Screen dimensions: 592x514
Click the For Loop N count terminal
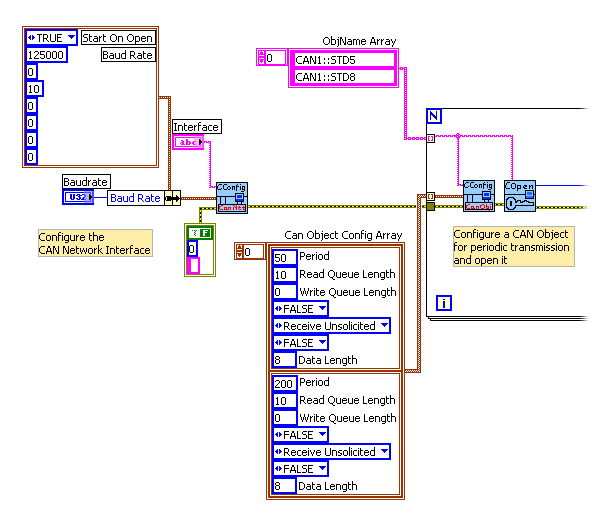tap(433, 116)
